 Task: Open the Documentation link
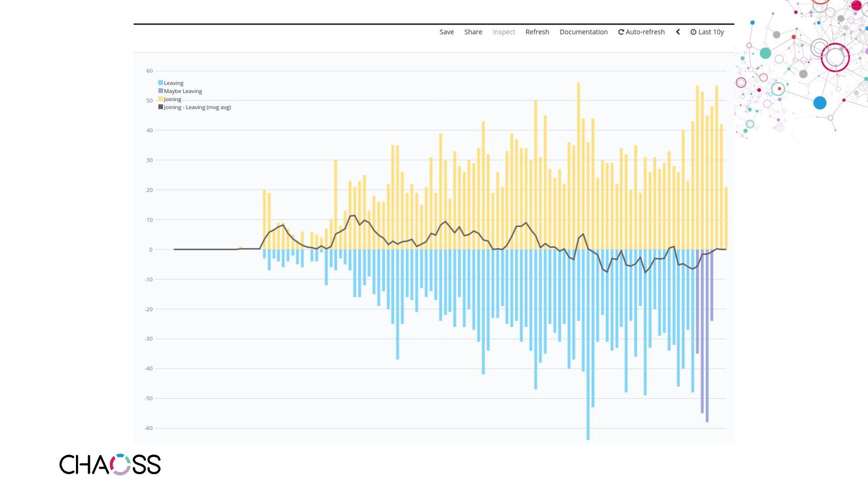click(x=583, y=32)
